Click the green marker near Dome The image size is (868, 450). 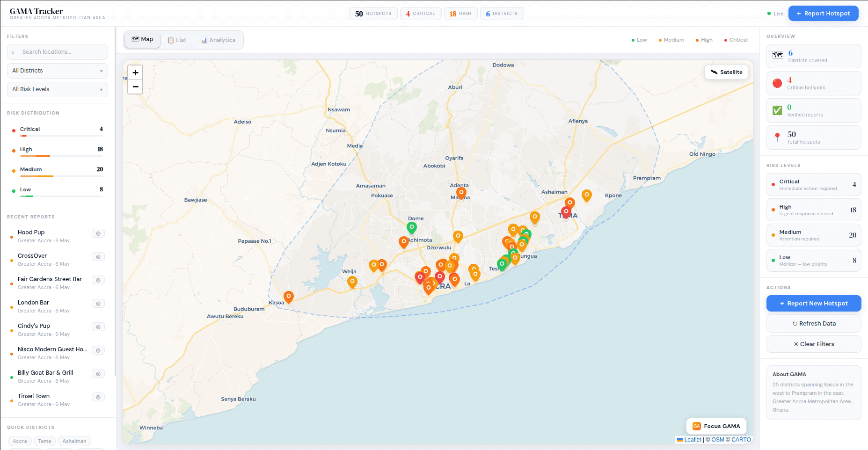pos(412,228)
